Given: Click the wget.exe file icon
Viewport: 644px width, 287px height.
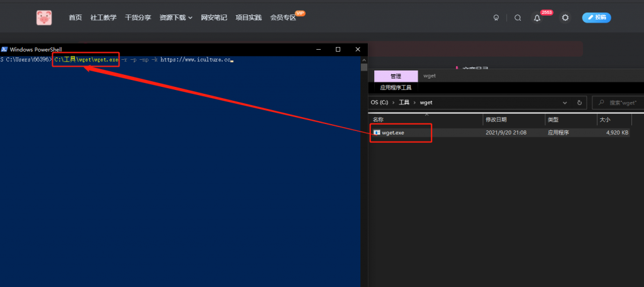Looking at the screenshot, I should pyautogui.click(x=377, y=132).
